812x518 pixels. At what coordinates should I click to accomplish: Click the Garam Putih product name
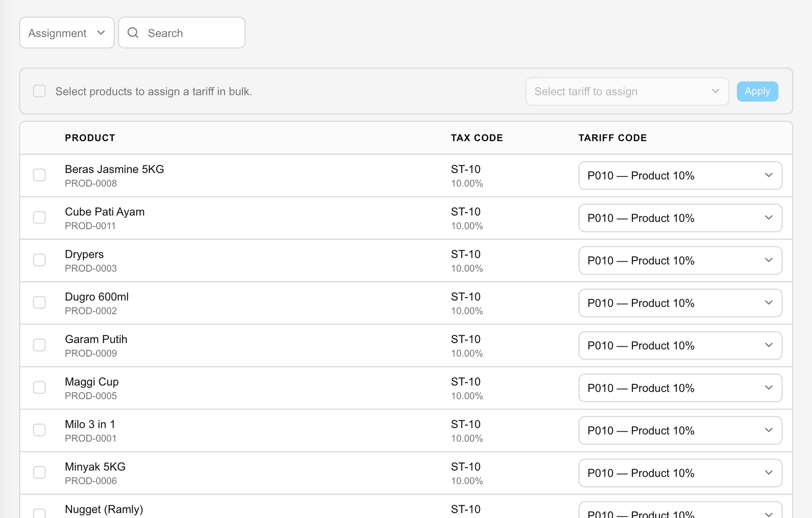[96, 339]
